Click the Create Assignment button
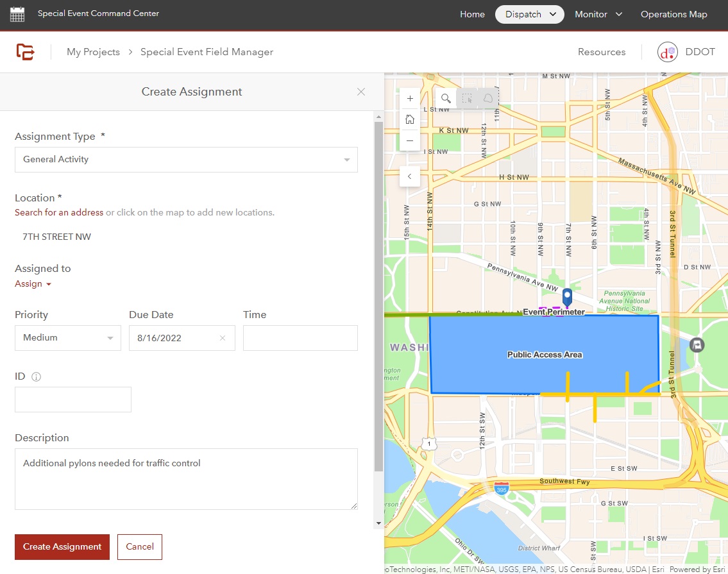 pyautogui.click(x=62, y=547)
